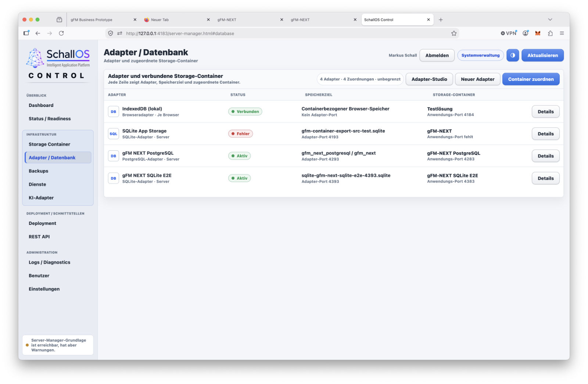Click SQL icon of SQLite App Storage
Image resolution: width=588 pixels, height=384 pixels.
pos(113,134)
